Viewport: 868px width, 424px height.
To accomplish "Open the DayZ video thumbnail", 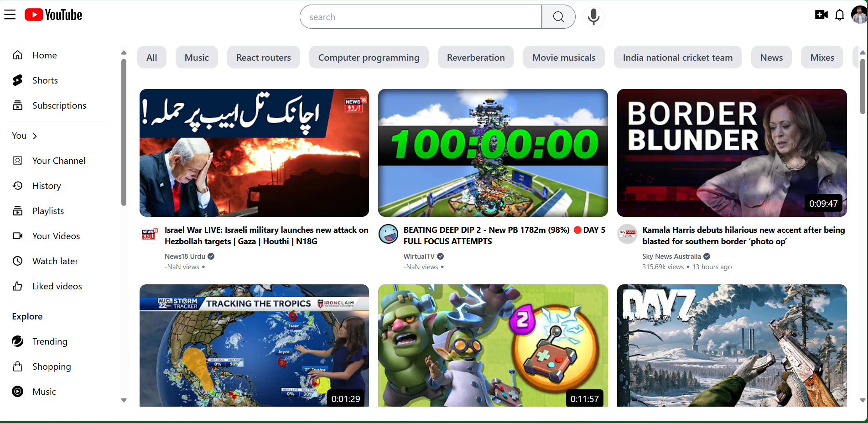I will [x=732, y=345].
